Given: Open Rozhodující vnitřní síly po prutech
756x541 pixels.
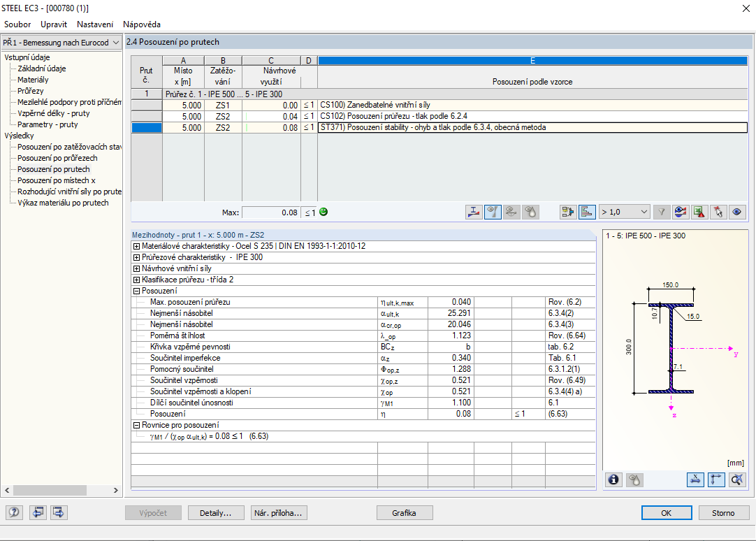Looking at the screenshot, I should (x=69, y=192).
